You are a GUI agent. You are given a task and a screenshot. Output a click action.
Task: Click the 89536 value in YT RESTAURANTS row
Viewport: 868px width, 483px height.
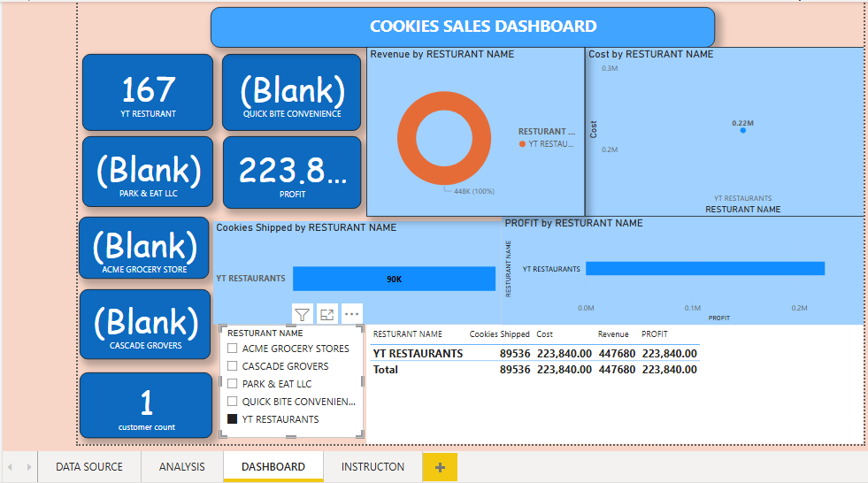point(515,354)
